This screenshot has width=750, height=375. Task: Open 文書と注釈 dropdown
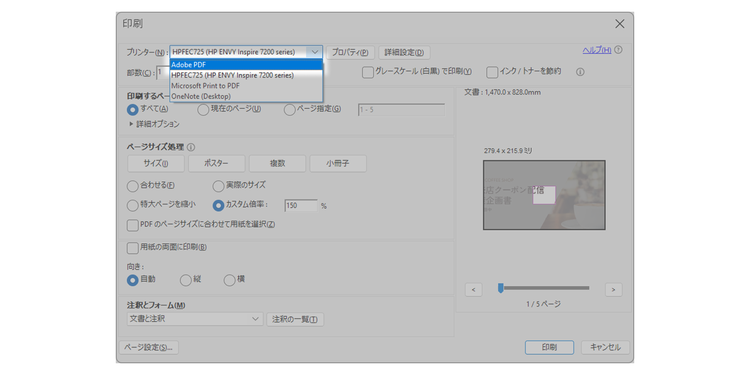pyautogui.click(x=195, y=319)
